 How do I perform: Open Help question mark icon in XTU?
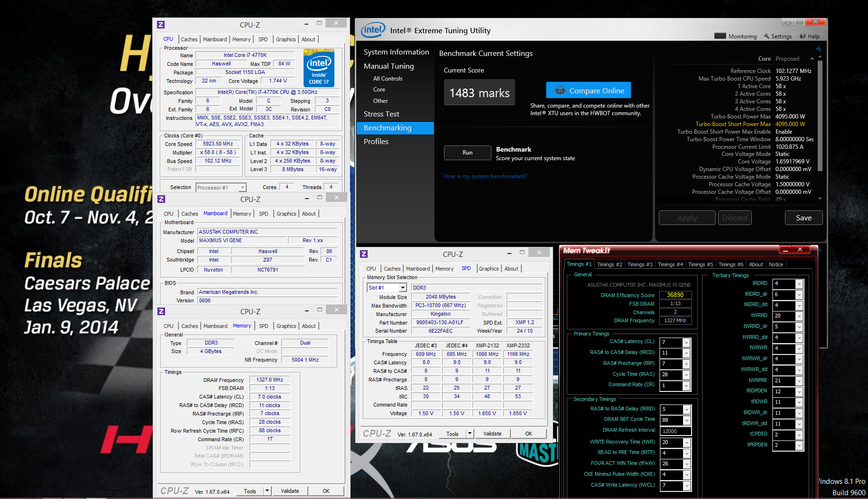point(803,36)
